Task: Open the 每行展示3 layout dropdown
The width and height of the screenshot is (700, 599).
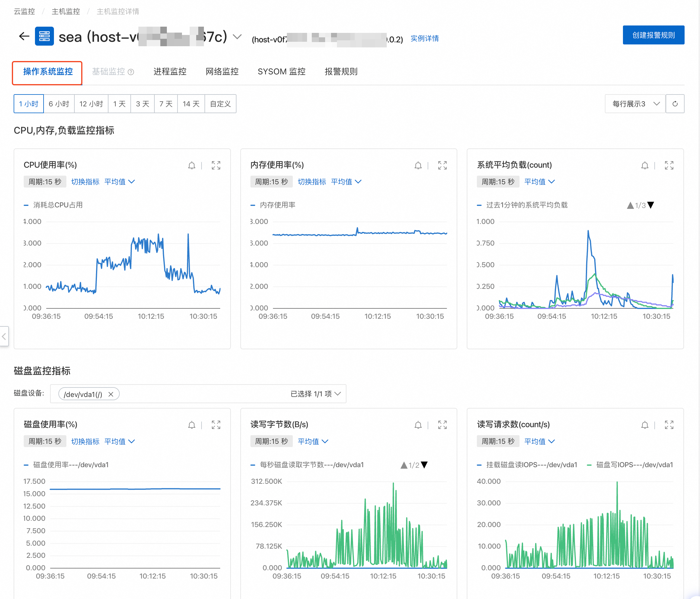Action: (x=635, y=104)
